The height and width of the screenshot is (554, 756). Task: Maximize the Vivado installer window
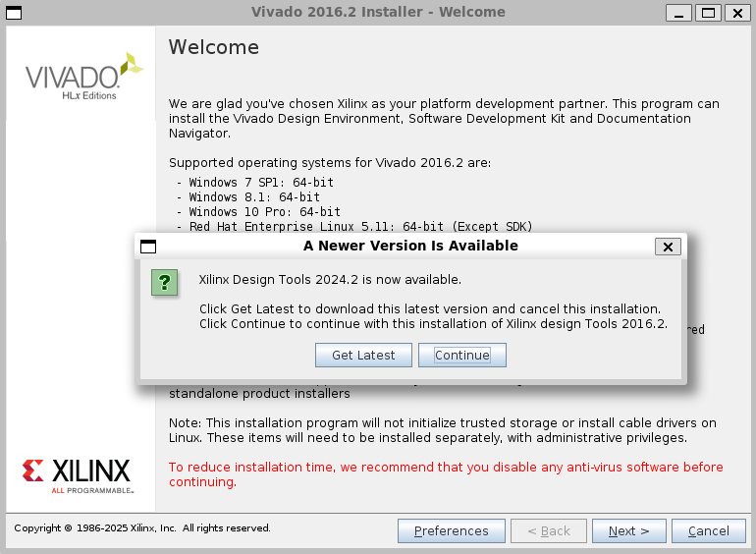(x=707, y=13)
